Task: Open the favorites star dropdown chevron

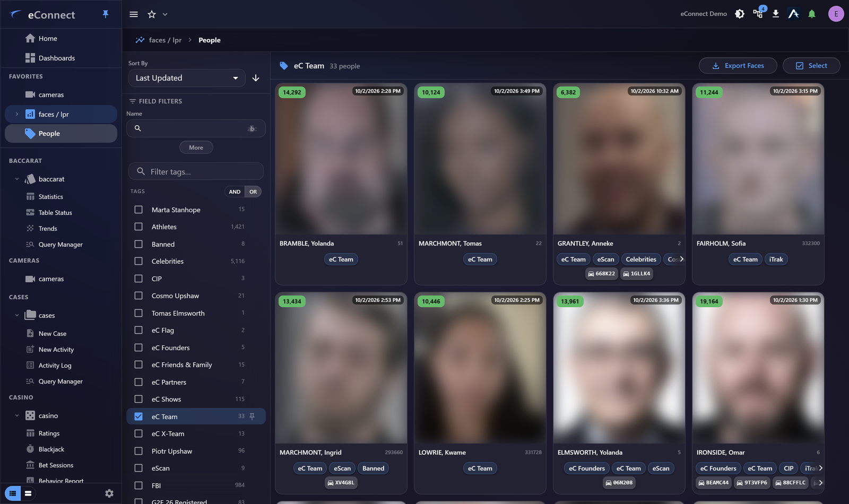Action: pyautogui.click(x=165, y=14)
